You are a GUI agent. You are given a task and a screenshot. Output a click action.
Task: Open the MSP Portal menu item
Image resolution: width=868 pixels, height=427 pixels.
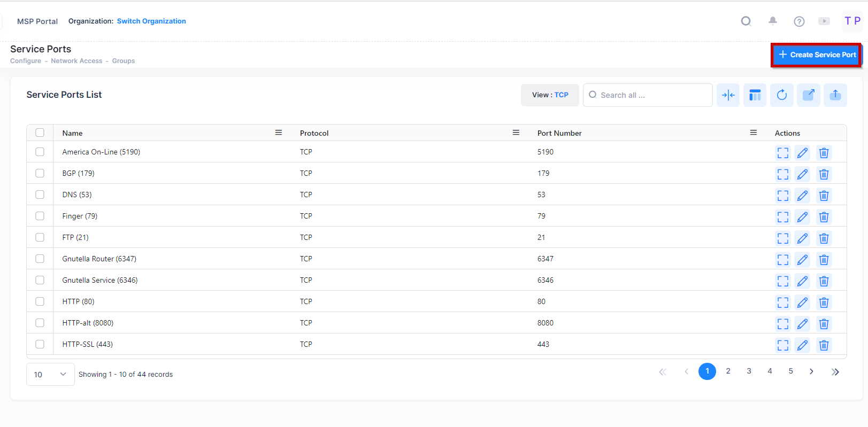coord(37,21)
